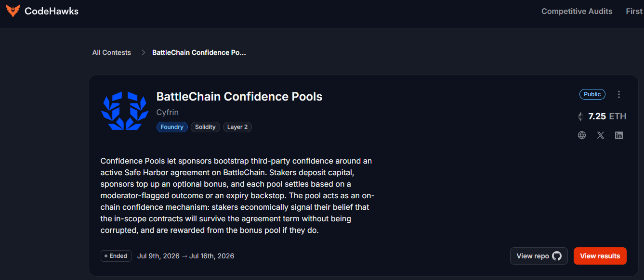Screen dimensions: 644x280
Task: Click the Cyfrin sponsor name
Action: (x=168, y=112)
